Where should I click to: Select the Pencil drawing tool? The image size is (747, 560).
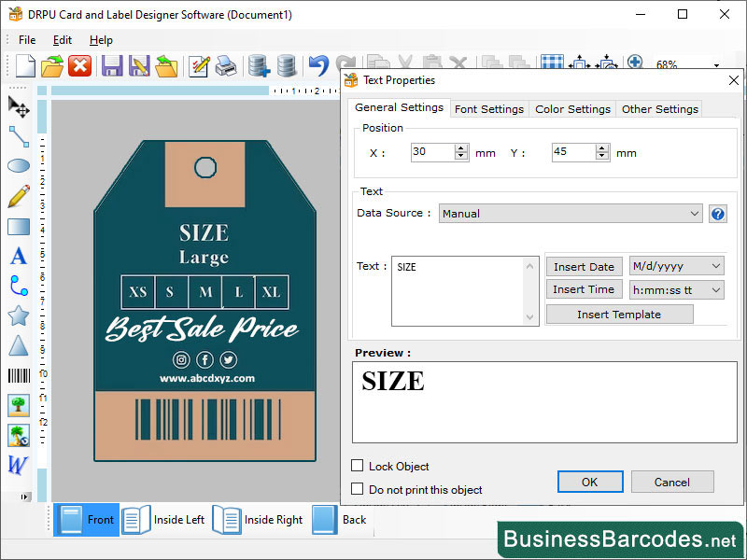point(17,196)
